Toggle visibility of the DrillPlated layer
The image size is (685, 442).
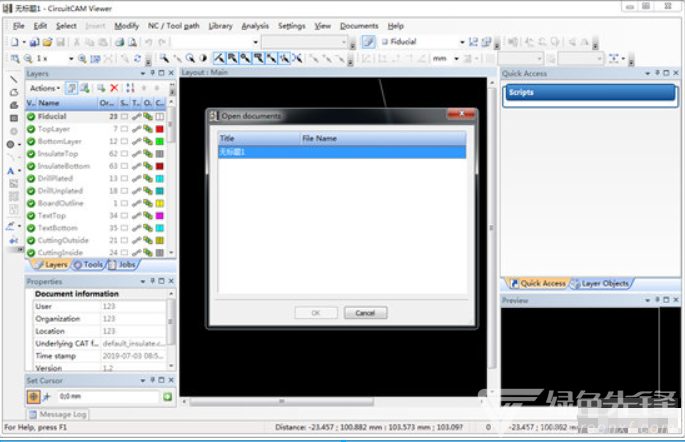(31, 179)
